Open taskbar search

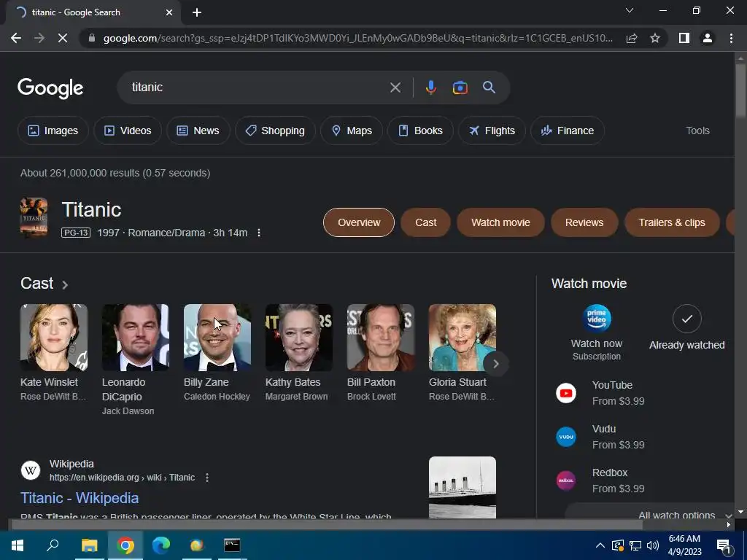click(x=53, y=545)
